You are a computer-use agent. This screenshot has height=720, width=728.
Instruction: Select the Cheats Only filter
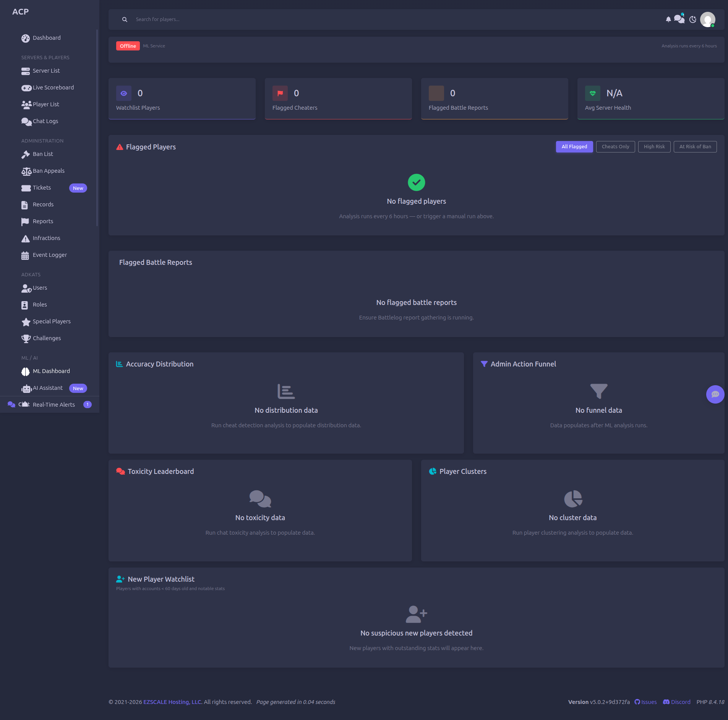click(615, 147)
